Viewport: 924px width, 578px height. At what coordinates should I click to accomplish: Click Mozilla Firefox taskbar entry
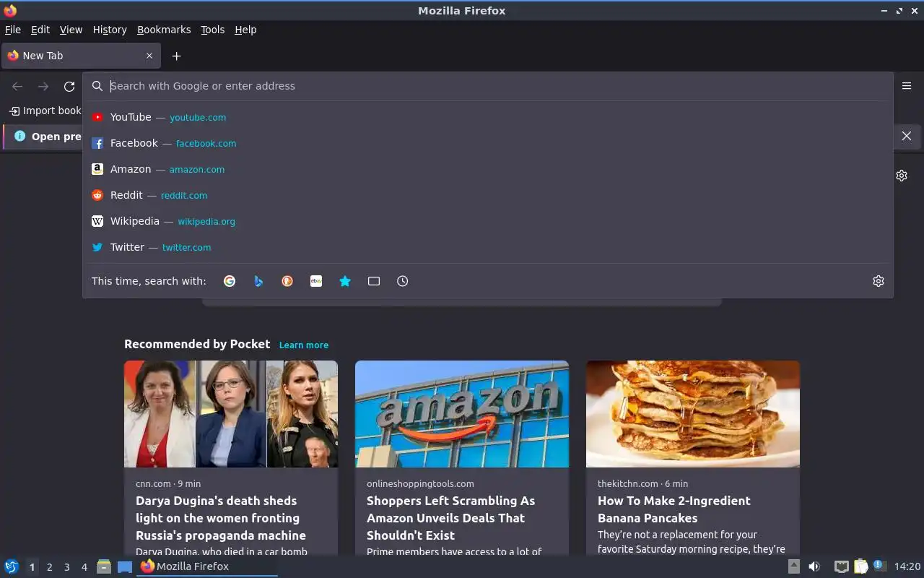point(207,566)
